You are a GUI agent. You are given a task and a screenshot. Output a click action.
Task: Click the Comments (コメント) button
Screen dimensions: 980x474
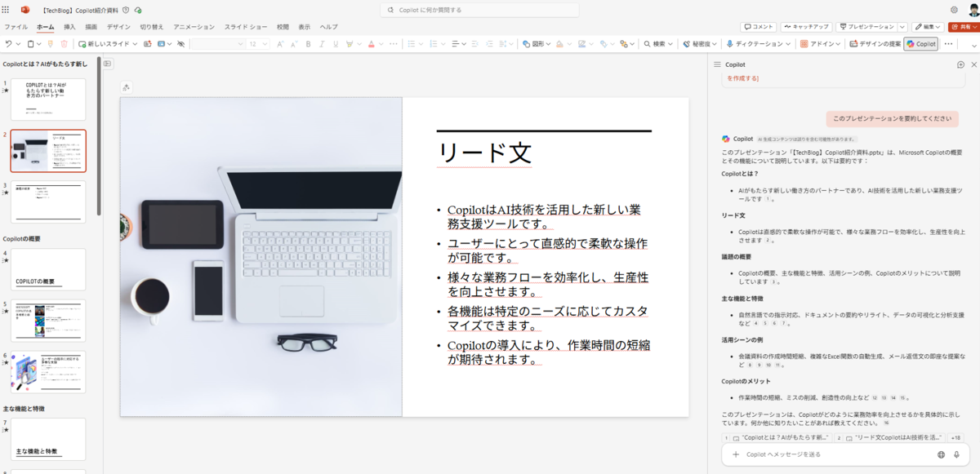[759, 27]
